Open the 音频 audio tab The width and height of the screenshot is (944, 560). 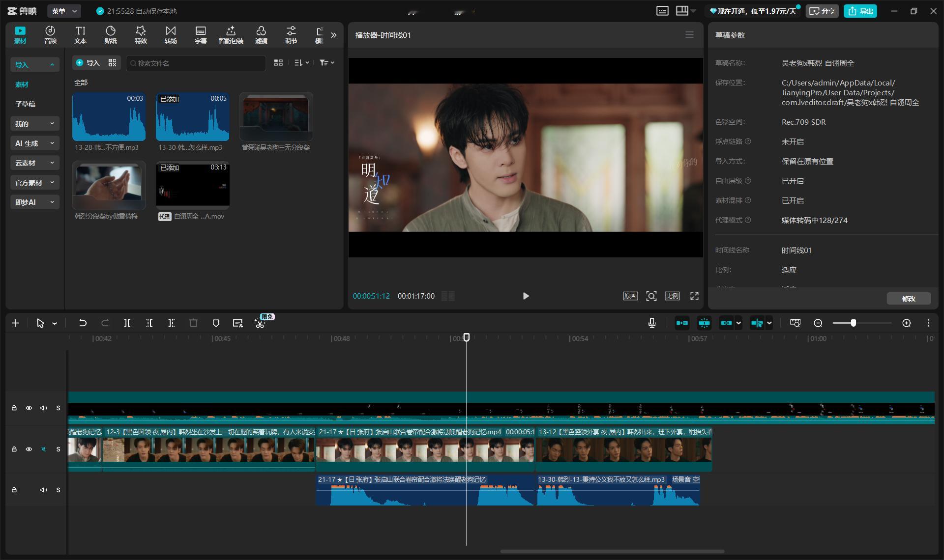point(50,35)
